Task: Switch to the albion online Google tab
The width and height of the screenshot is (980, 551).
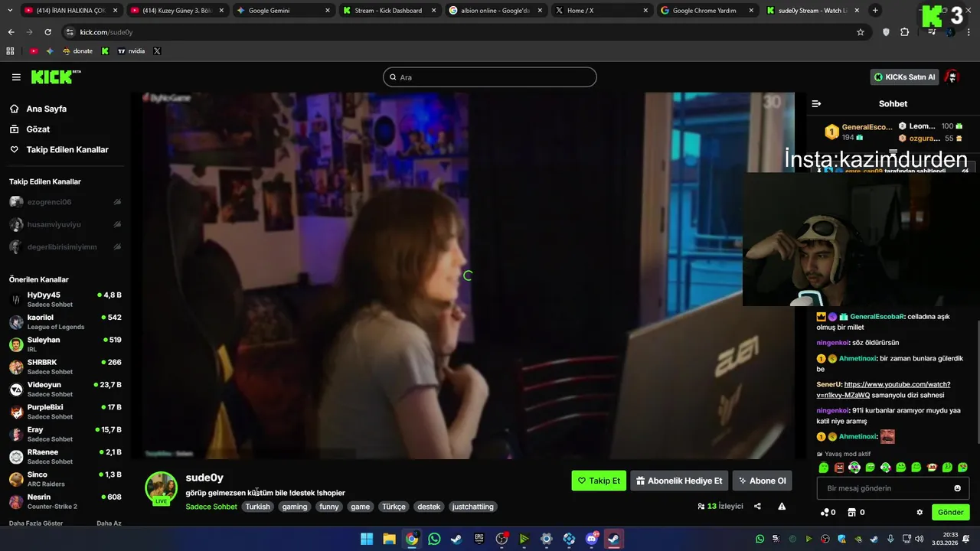Action: click(x=495, y=11)
